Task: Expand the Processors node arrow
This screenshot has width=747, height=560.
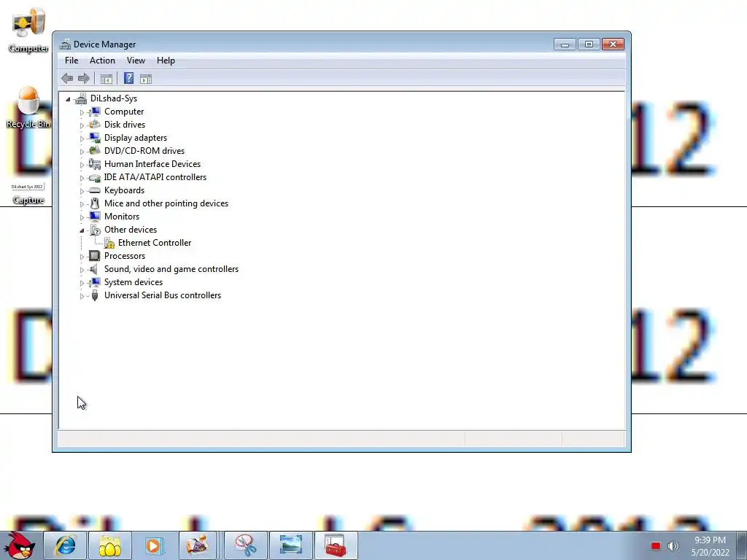Action: coord(82,257)
